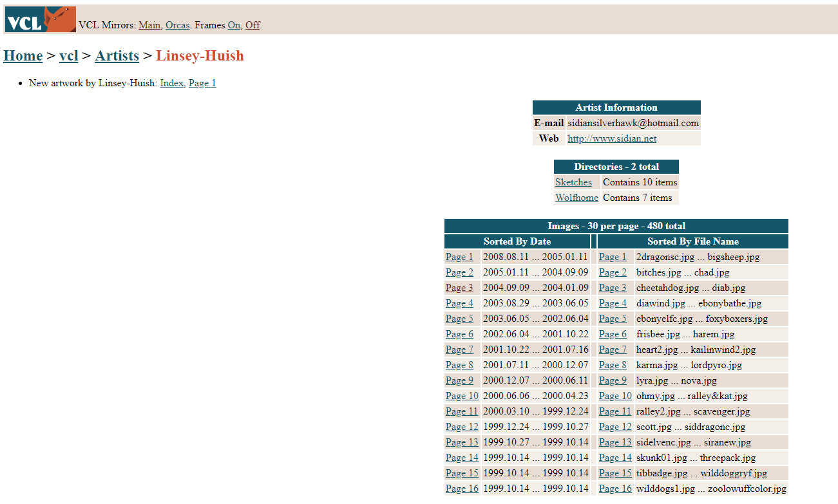Turn frames Off
838x504 pixels.
pyautogui.click(x=252, y=25)
